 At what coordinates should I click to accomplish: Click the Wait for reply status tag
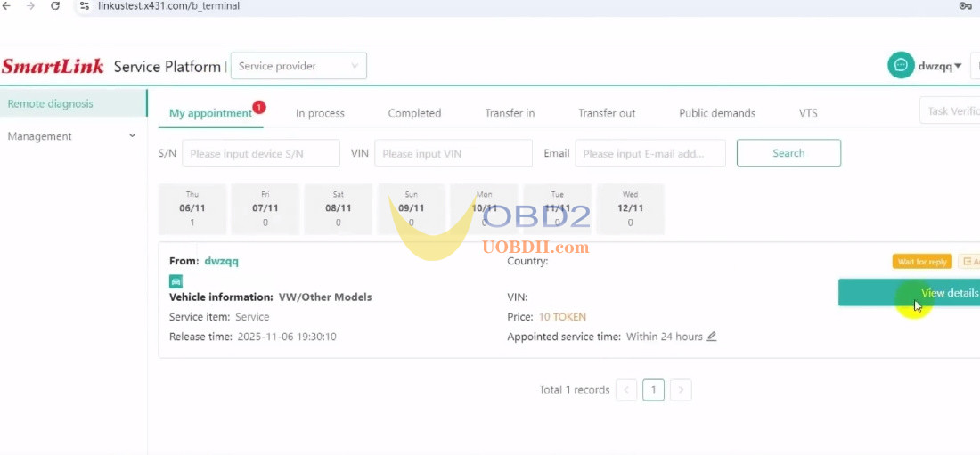pyautogui.click(x=922, y=261)
